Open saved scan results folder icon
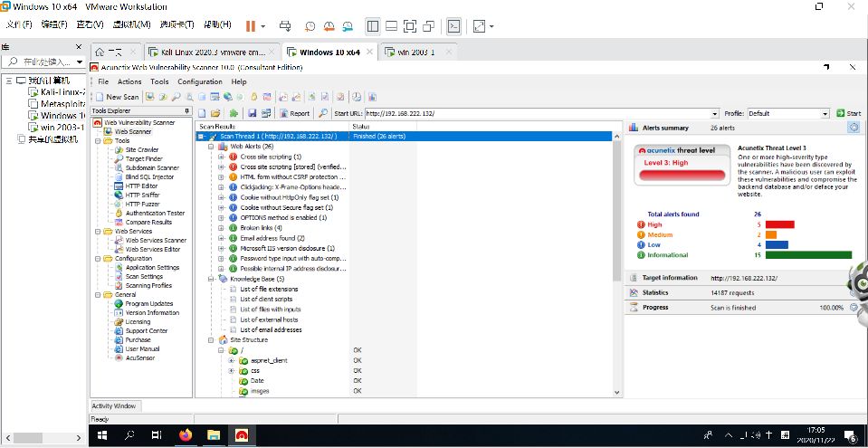Image resolution: width=868 pixels, height=448 pixels. [x=215, y=113]
